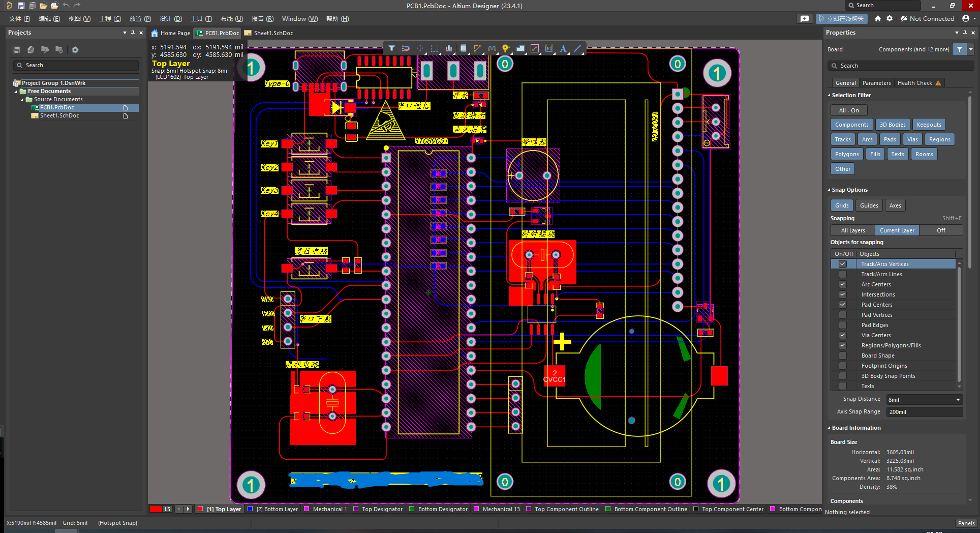Select the place text string tool

[x=563, y=48]
